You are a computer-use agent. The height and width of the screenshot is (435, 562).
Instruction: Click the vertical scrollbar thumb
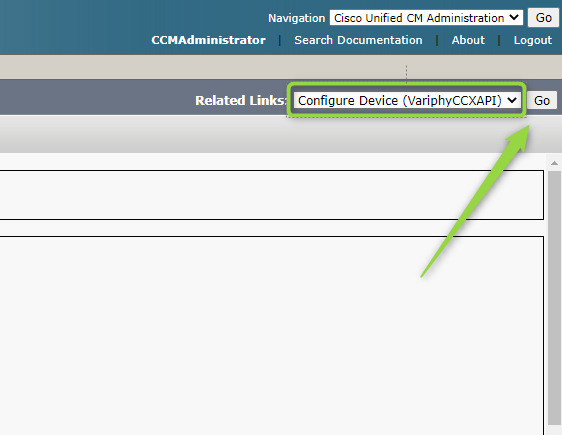click(554, 297)
